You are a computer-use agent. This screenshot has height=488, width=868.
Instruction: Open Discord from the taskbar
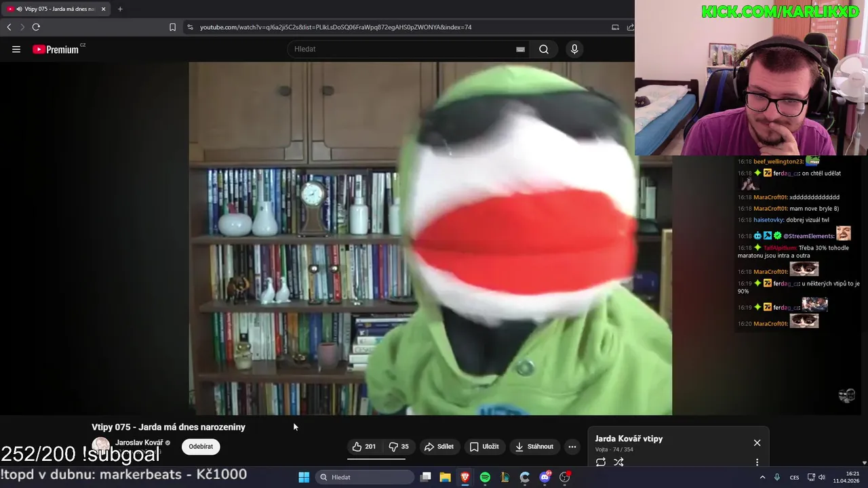pos(545,477)
